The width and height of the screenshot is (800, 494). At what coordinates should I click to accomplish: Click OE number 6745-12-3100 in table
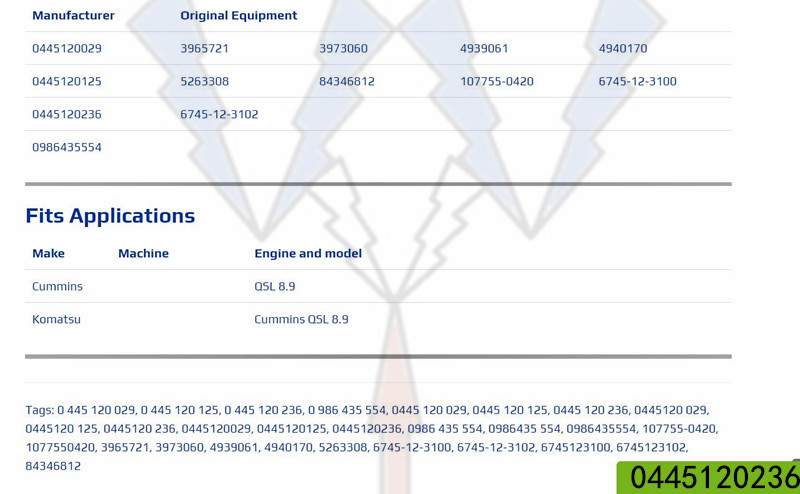point(638,81)
